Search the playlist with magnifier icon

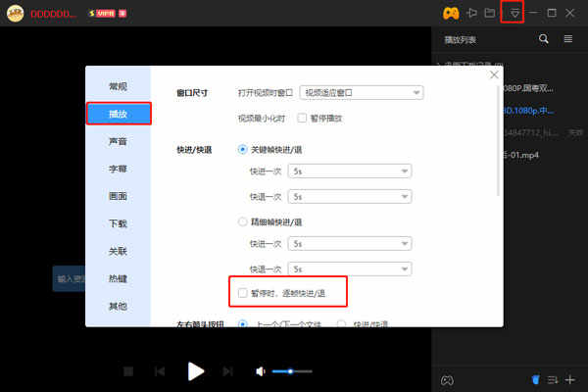[x=543, y=38]
